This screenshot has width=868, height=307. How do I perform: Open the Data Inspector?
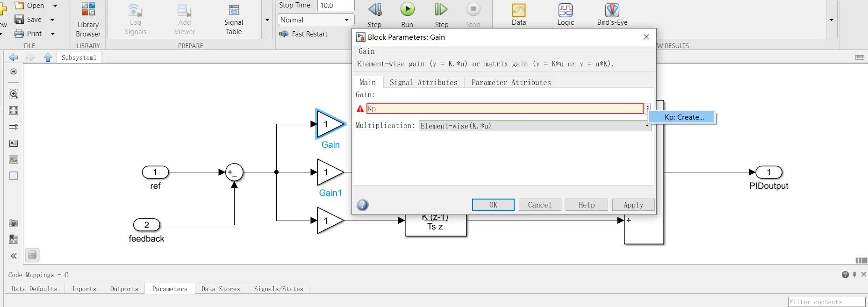tap(519, 14)
